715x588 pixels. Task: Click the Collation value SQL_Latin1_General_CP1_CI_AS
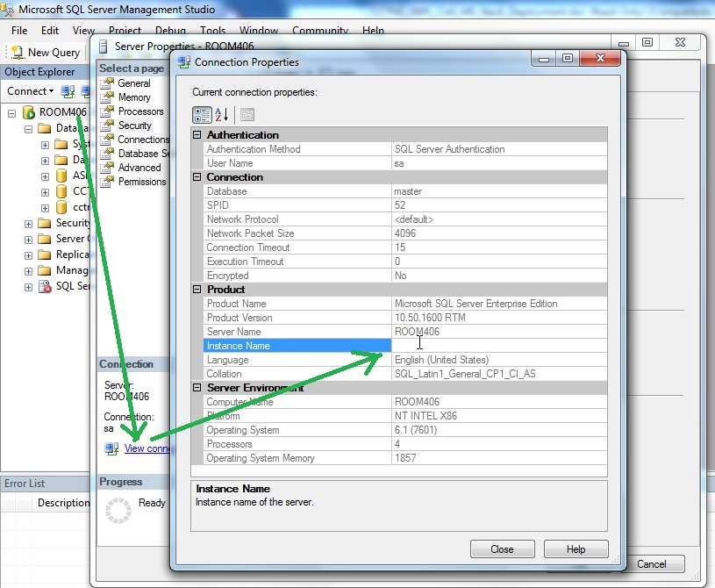(465, 374)
